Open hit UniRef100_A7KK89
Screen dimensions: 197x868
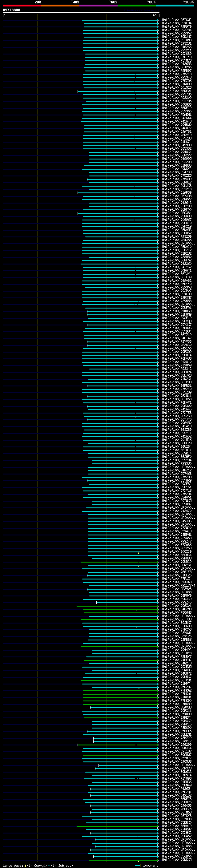point(177,704)
